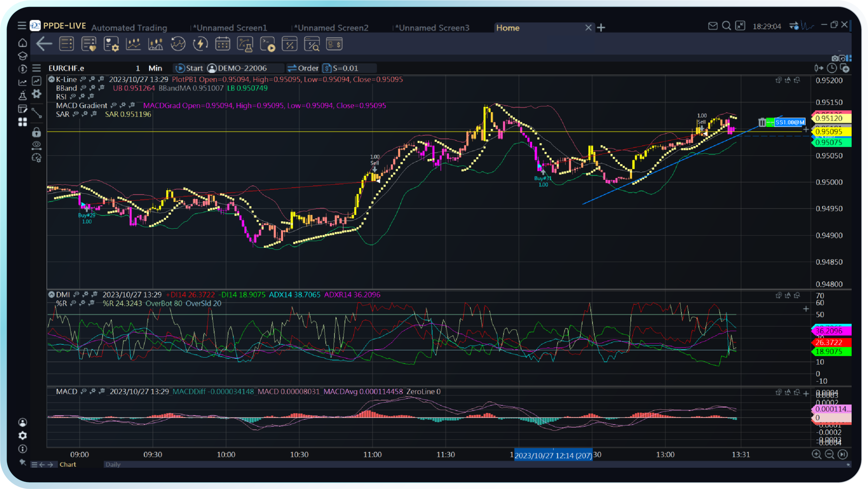868x489 pixels.
Task: Open the hamburger main menu by PPDE-LIVE
Action: coord(22,25)
